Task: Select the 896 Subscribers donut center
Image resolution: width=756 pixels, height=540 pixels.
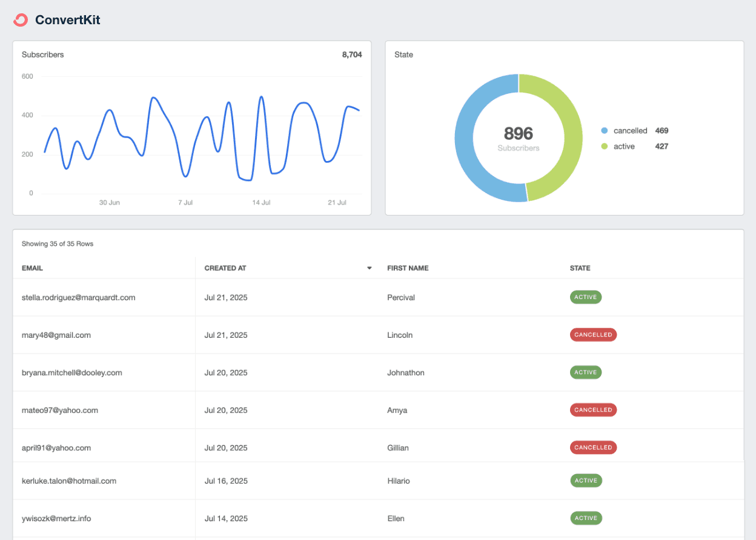Action: point(518,138)
